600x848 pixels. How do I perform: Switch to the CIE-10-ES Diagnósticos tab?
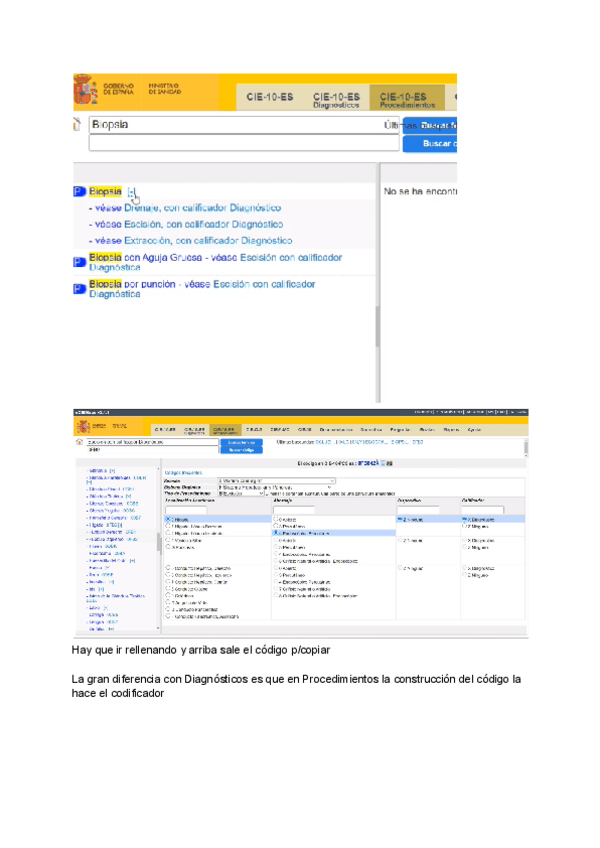[335, 97]
